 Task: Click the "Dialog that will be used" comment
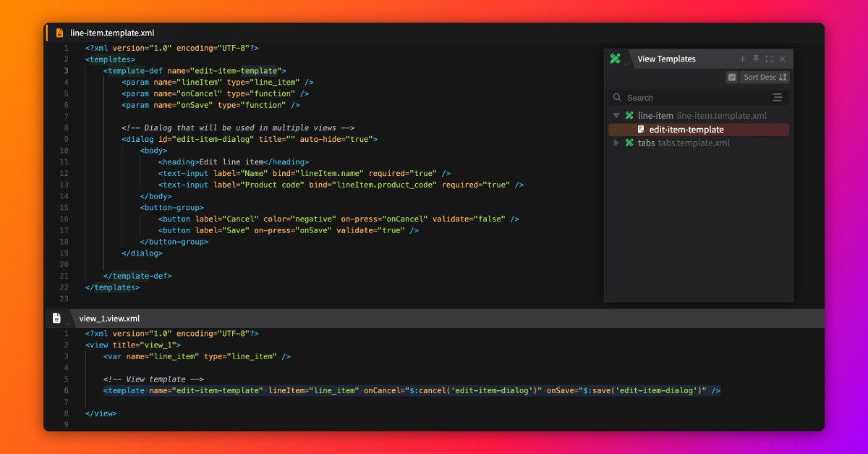(238, 128)
